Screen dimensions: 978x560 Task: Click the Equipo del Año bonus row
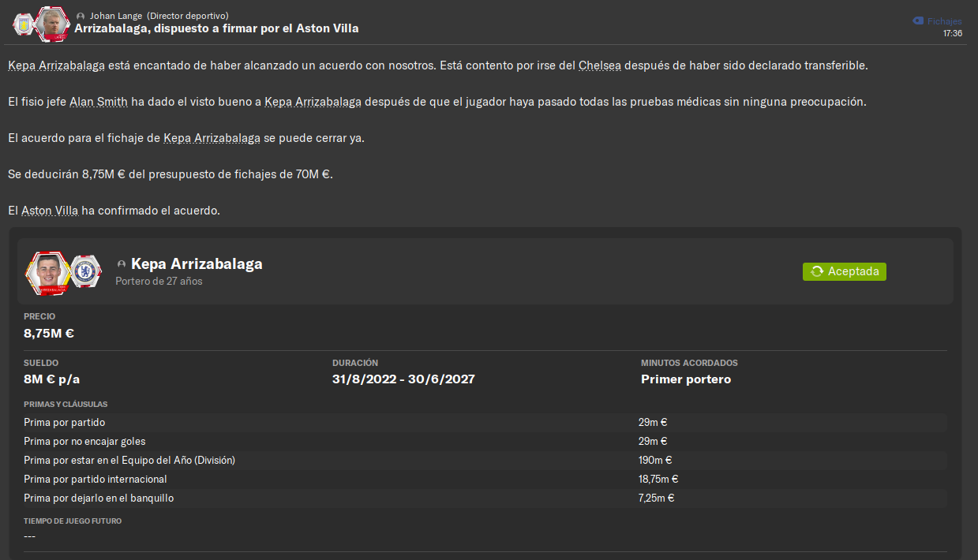coord(485,460)
